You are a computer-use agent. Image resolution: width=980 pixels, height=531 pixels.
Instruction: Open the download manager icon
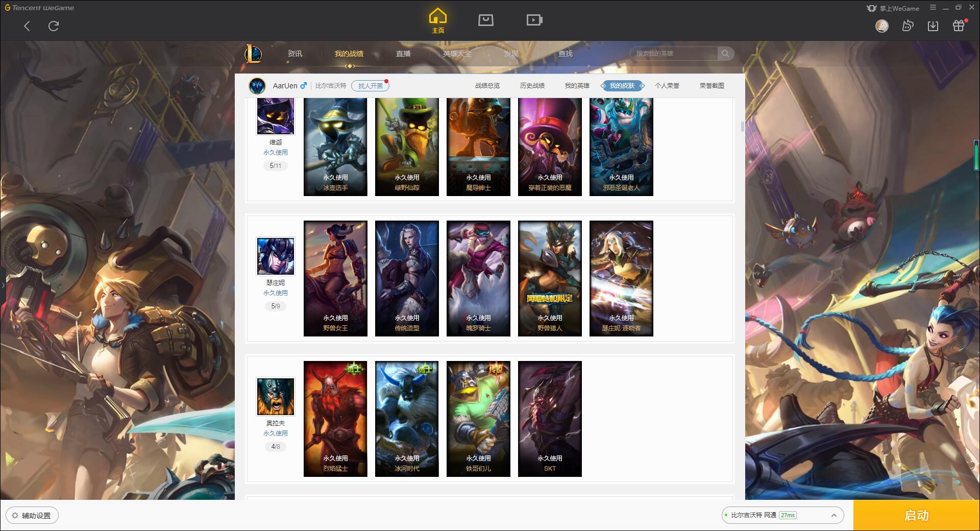tap(933, 26)
